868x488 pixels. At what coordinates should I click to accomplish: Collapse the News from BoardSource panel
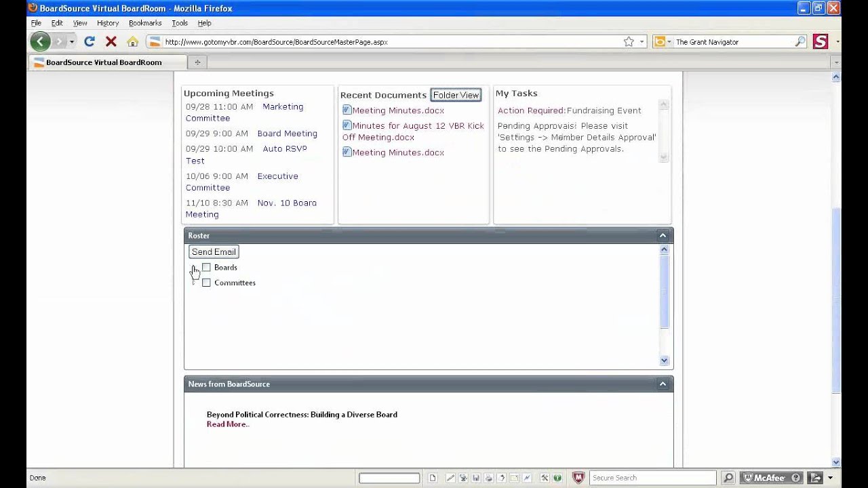[x=663, y=384]
